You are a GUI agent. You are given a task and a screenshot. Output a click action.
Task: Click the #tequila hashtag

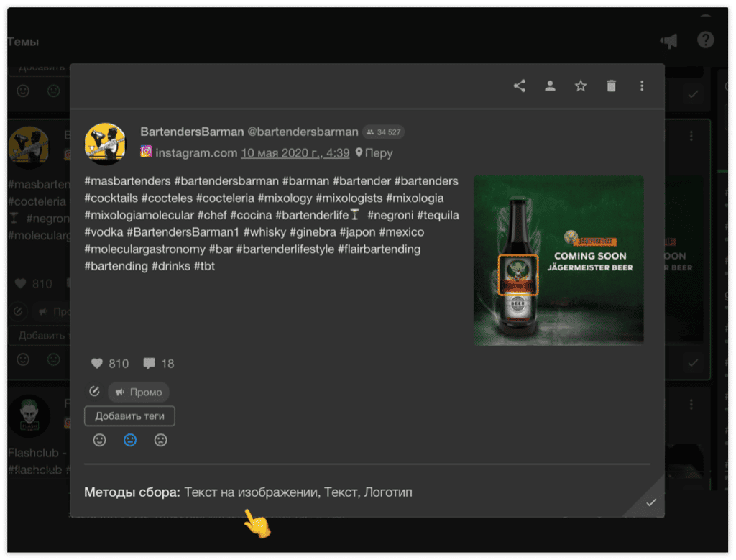[438, 215]
